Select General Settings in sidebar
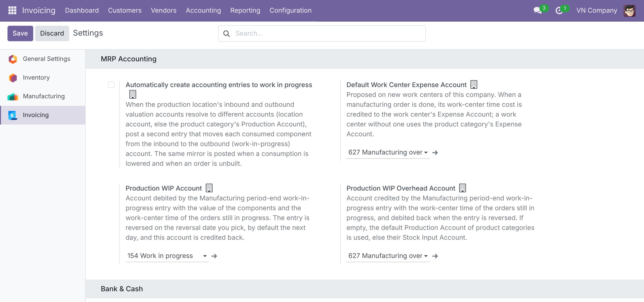Image resolution: width=644 pixels, height=302 pixels. 43,59
